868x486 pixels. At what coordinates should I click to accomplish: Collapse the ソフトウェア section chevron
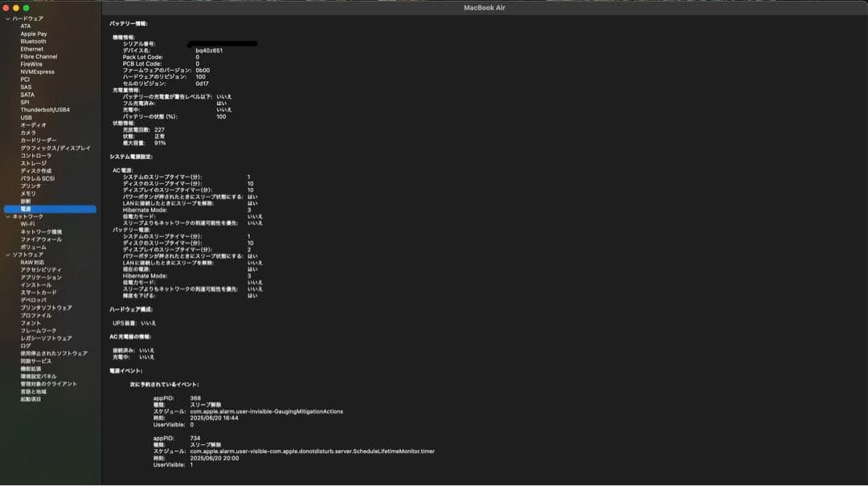[8, 255]
